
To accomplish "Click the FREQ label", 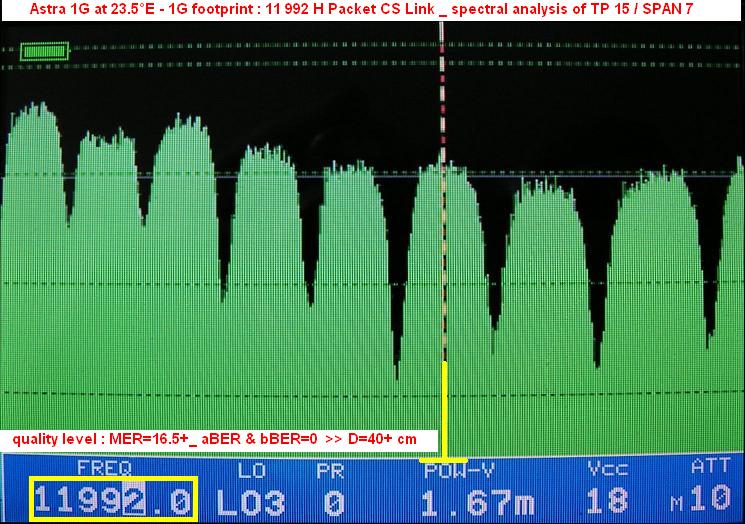I will pos(103,468).
